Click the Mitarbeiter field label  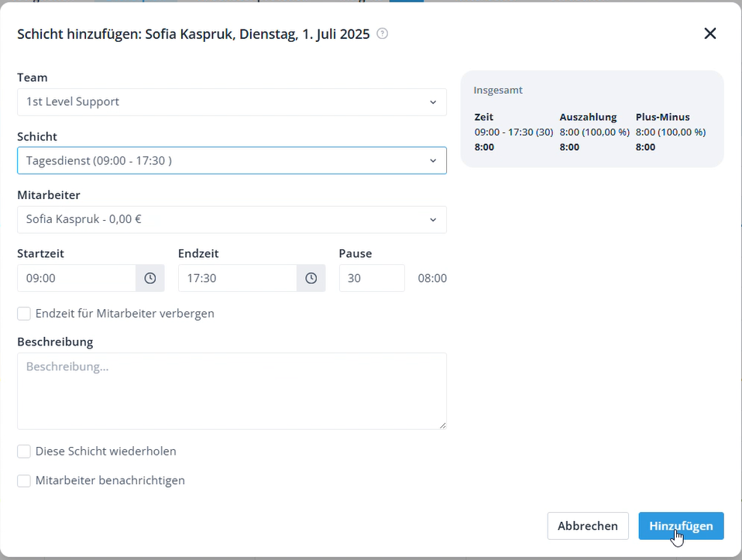click(x=49, y=195)
